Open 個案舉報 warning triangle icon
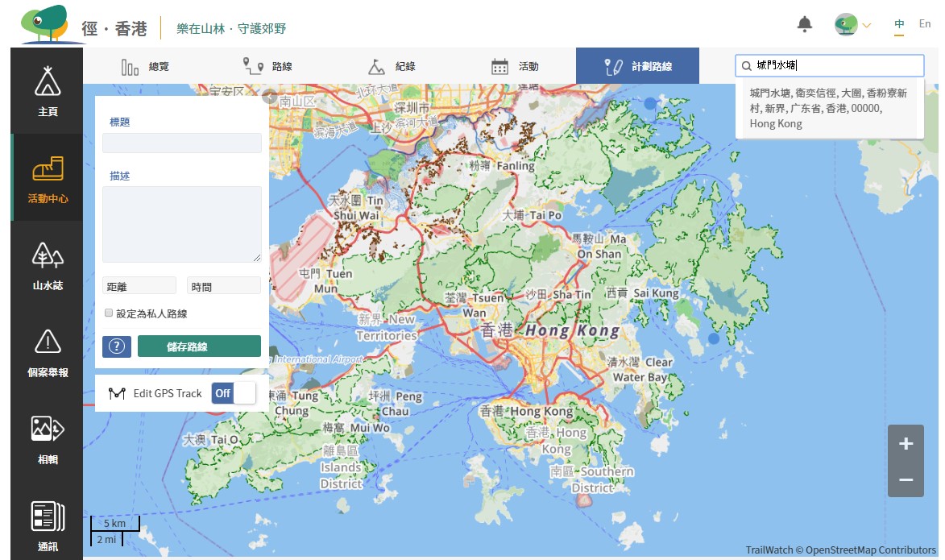 point(48,342)
